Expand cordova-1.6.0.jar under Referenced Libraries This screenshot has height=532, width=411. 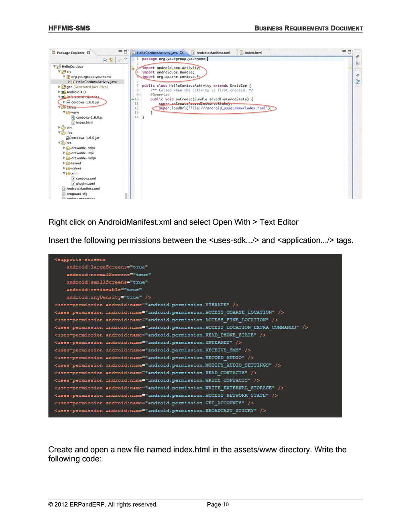tap(64, 102)
